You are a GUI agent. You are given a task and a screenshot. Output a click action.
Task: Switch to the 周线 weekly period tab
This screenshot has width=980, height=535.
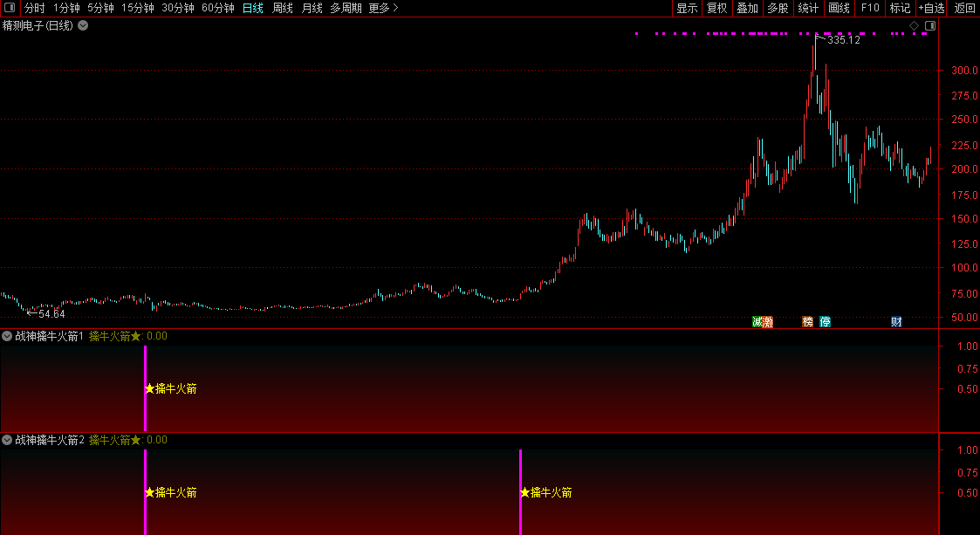point(283,8)
